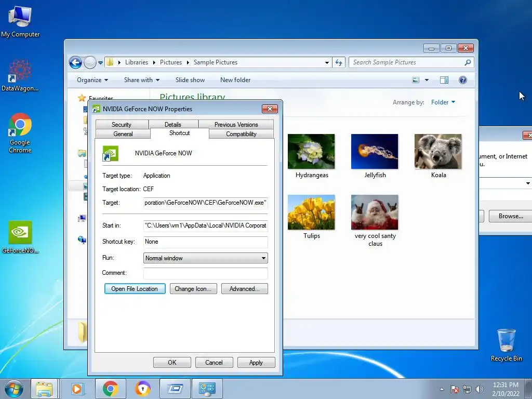Start the Slide show
The image size is (532, 399).
click(190, 80)
